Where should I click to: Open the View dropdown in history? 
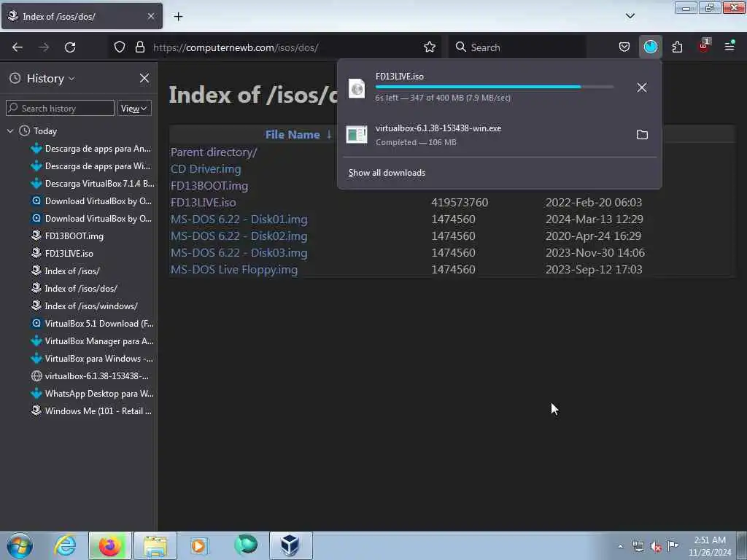(x=134, y=108)
